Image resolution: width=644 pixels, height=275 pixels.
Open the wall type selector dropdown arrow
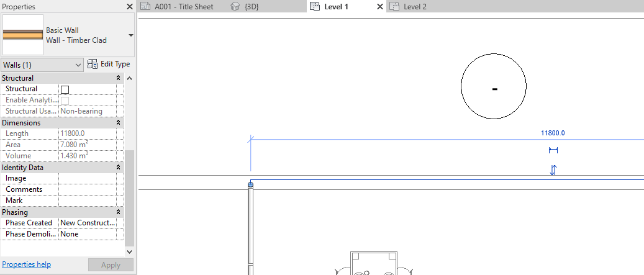pyautogui.click(x=130, y=35)
